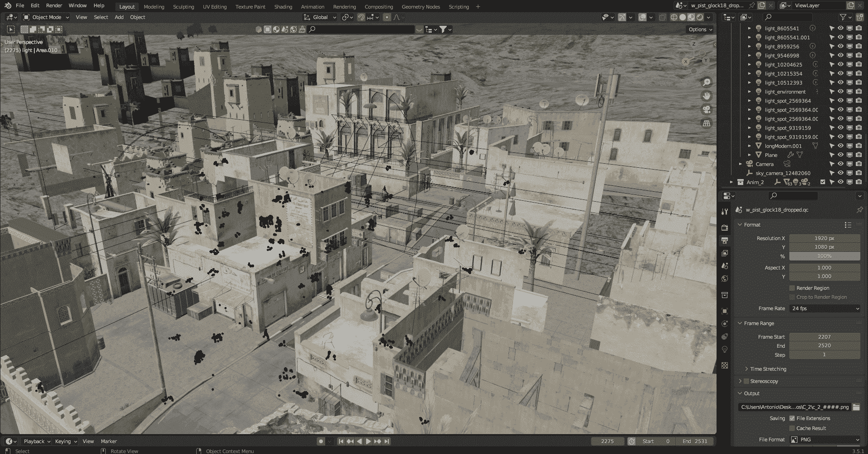Hide the Plane object eye icon
Viewport: 868px width, 454px height.
pos(840,155)
